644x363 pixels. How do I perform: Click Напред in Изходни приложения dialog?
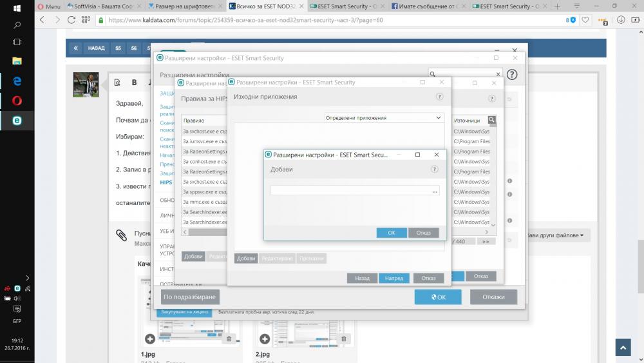(394, 279)
